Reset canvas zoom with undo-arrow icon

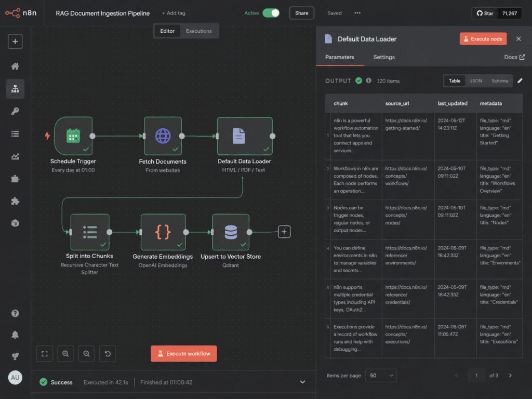[x=108, y=354]
